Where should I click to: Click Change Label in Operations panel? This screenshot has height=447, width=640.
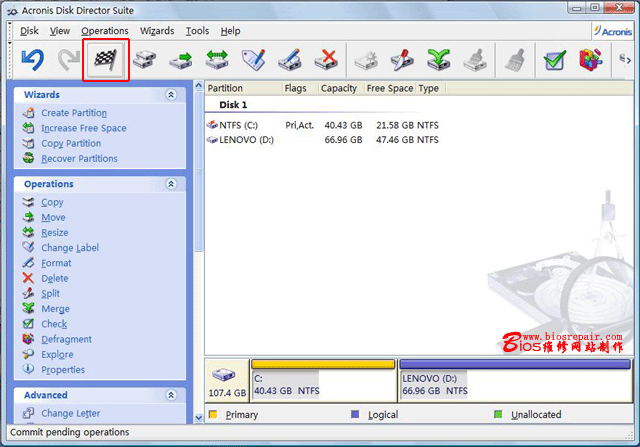click(70, 248)
